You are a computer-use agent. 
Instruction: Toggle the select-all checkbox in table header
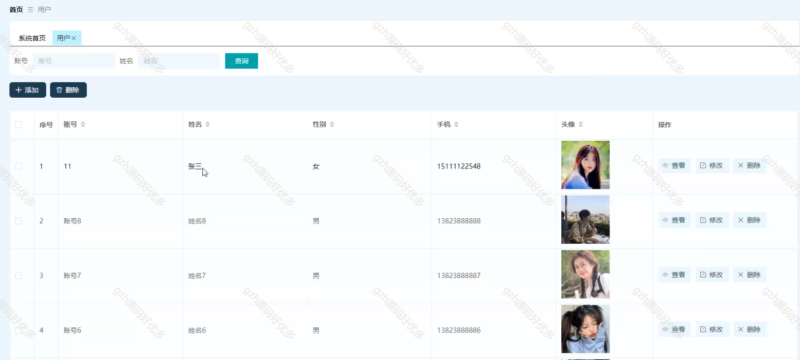(x=19, y=124)
